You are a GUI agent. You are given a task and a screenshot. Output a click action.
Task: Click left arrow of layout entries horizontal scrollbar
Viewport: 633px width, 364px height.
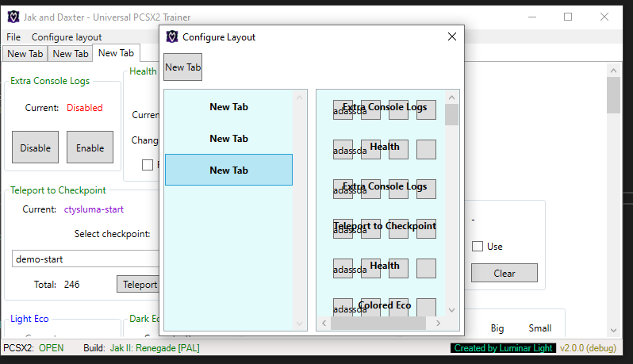[324, 323]
